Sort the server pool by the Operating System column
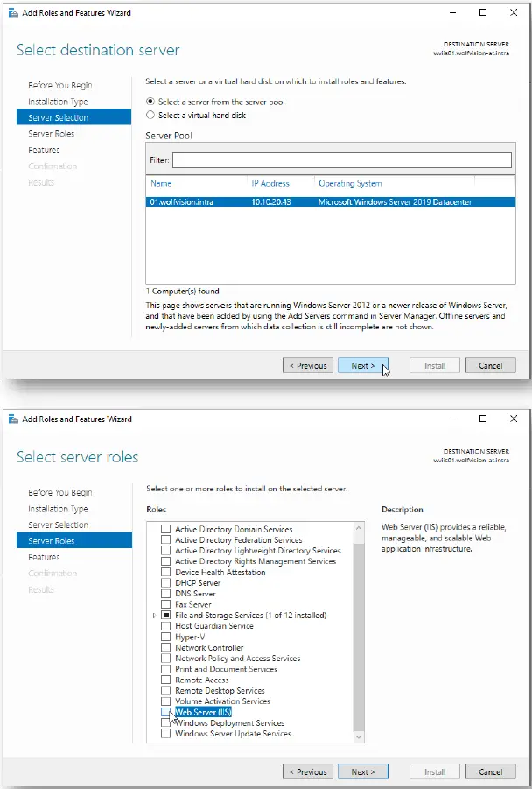Viewport: 532px width, 789px height. pyautogui.click(x=350, y=184)
